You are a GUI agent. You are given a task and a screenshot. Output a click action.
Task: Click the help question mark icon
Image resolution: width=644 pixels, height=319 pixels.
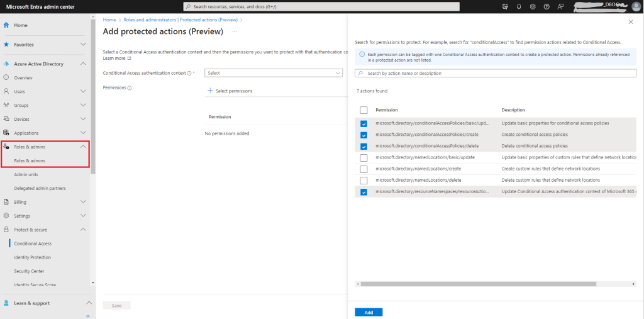(546, 6)
